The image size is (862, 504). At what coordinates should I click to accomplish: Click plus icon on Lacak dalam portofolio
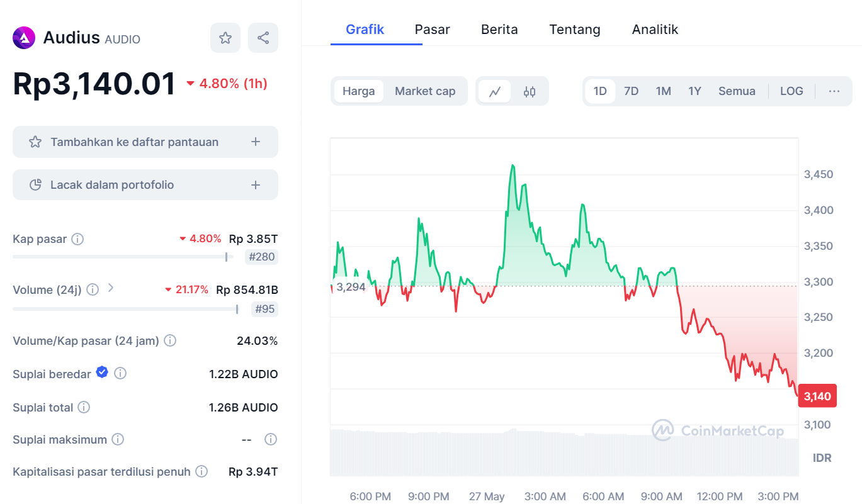coord(256,185)
